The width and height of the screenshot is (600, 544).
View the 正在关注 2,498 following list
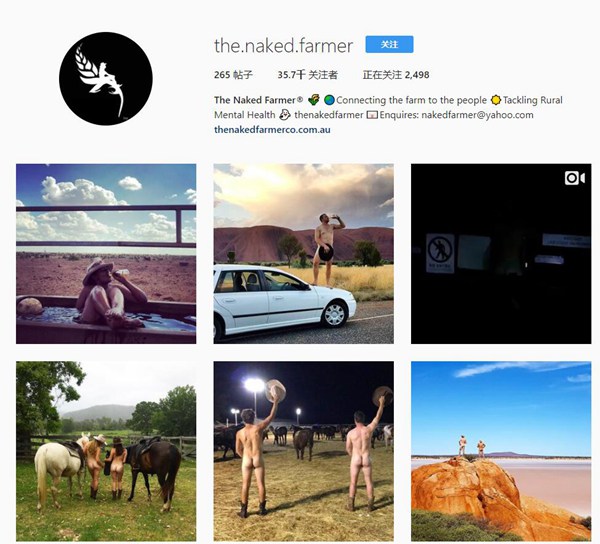click(396, 75)
